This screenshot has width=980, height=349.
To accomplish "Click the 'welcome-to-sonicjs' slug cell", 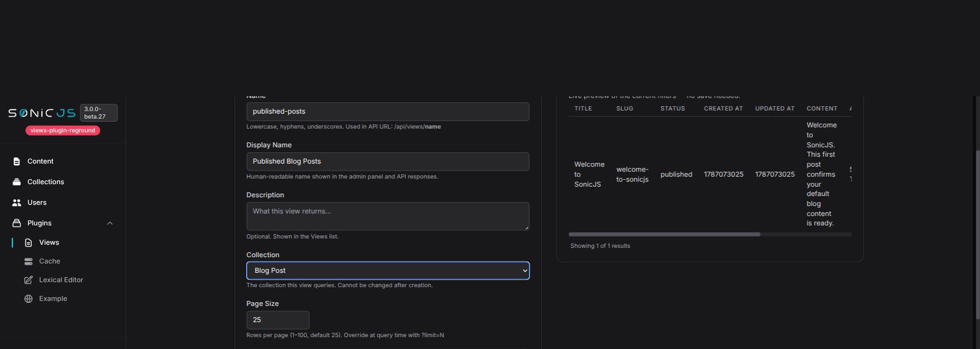I will 632,174.
